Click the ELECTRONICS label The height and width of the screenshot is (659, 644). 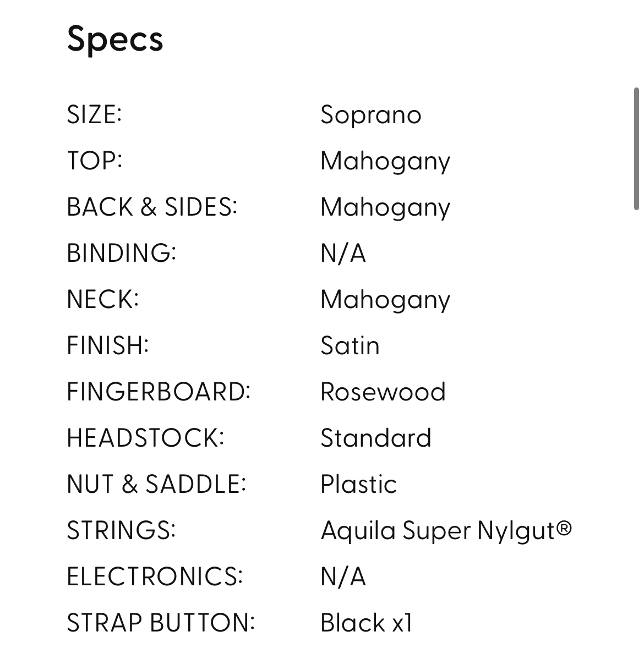point(155,577)
